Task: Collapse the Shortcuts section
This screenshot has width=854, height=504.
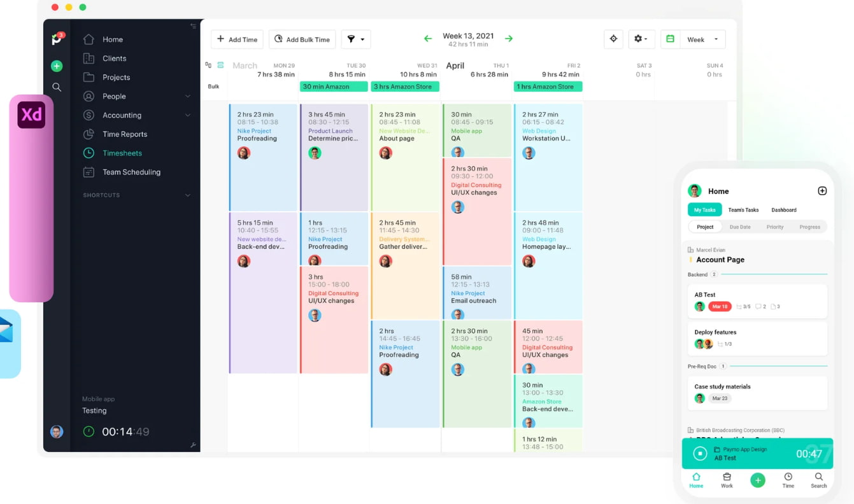Action: coord(187,195)
